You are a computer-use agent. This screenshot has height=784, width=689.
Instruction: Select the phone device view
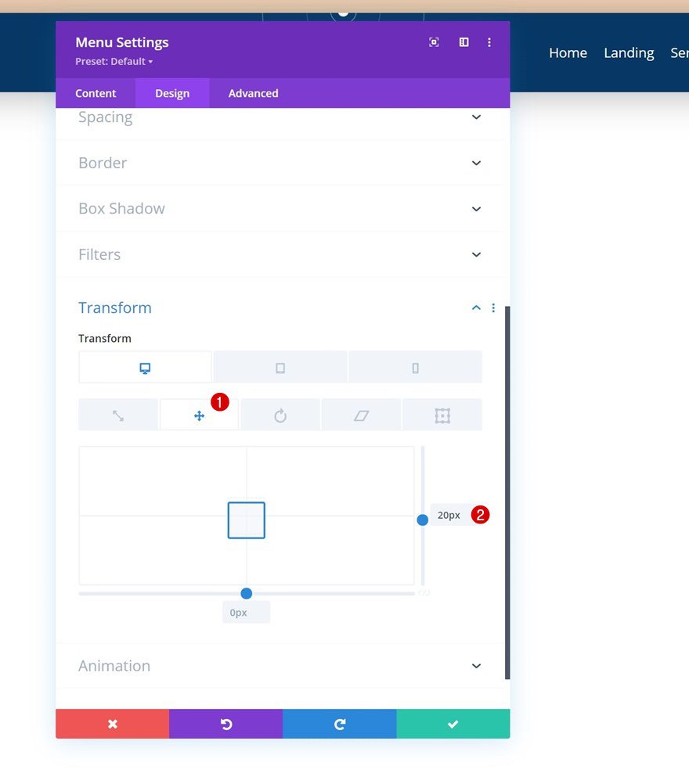[415, 368]
